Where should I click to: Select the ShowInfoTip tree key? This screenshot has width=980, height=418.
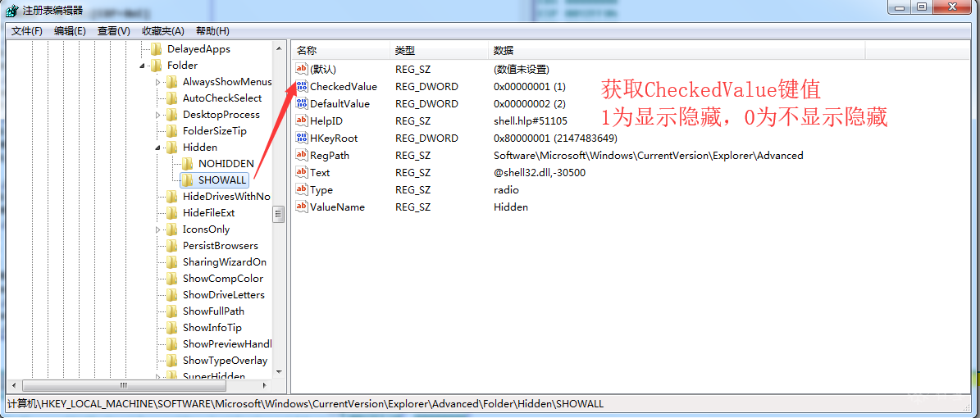coord(212,327)
